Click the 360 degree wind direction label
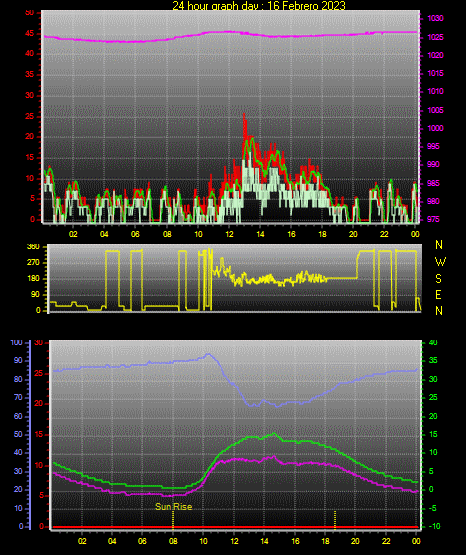Viewport: 466px width, 555px height. pos(33,247)
